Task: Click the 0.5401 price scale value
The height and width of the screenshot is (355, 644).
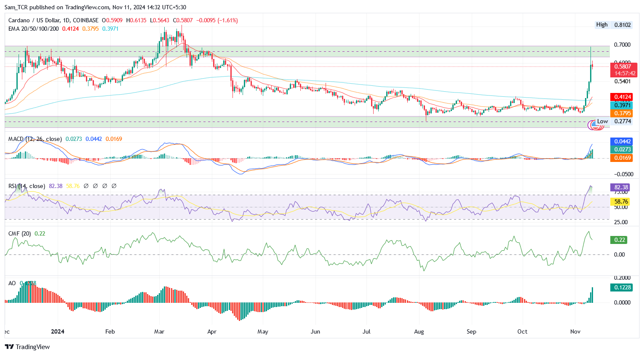Action: click(622, 81)
